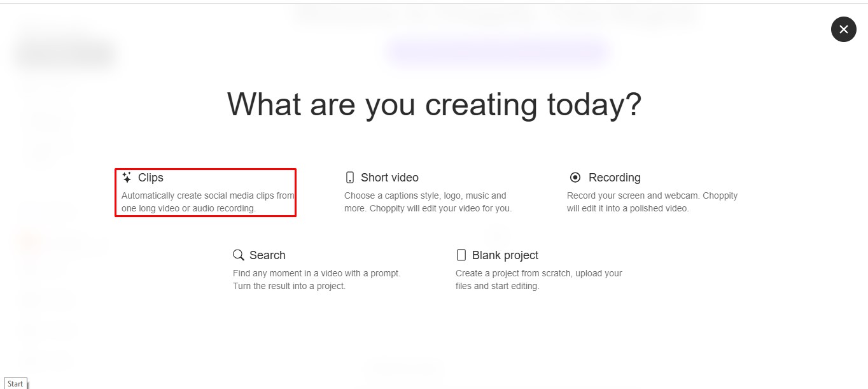Click the "Find any moment in a video" description
The image size is (868, 389).
click(316, 279)
